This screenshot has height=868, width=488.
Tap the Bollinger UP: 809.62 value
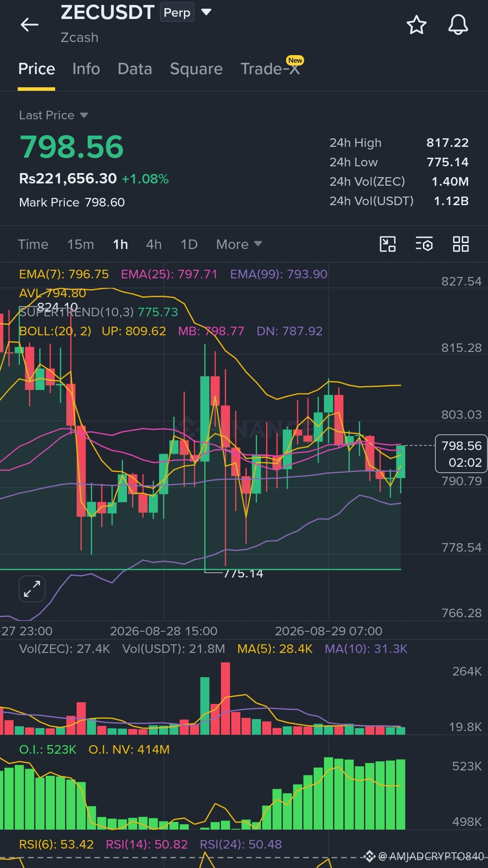[134, 331]
